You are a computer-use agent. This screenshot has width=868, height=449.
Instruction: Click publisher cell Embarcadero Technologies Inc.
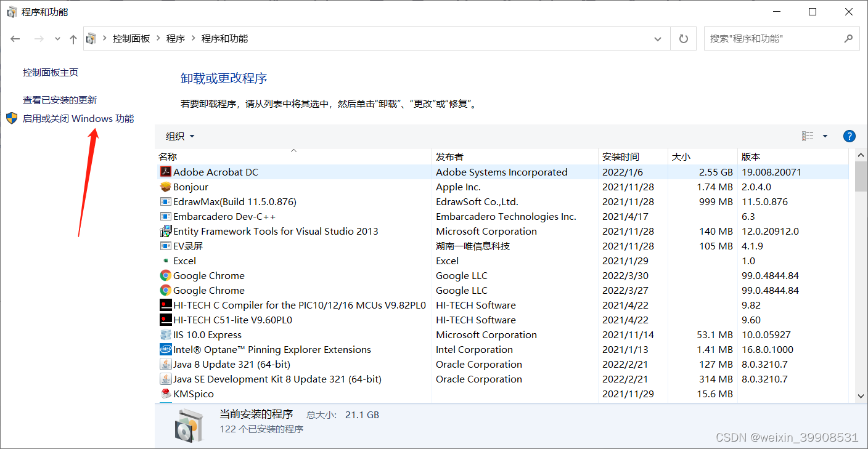(x=506, y=217)
